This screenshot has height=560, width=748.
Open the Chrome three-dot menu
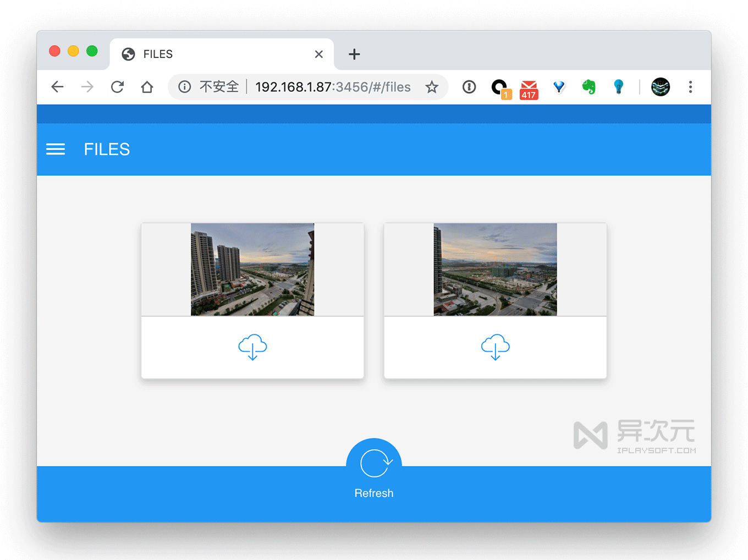pos(690,87)
